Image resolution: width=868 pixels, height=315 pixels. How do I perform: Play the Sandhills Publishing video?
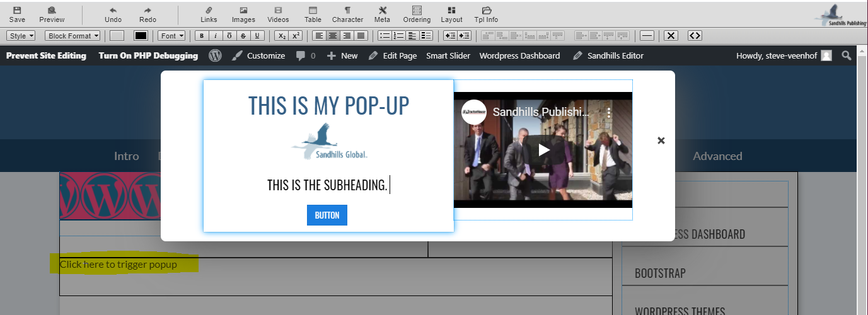[x=543, y=150]
